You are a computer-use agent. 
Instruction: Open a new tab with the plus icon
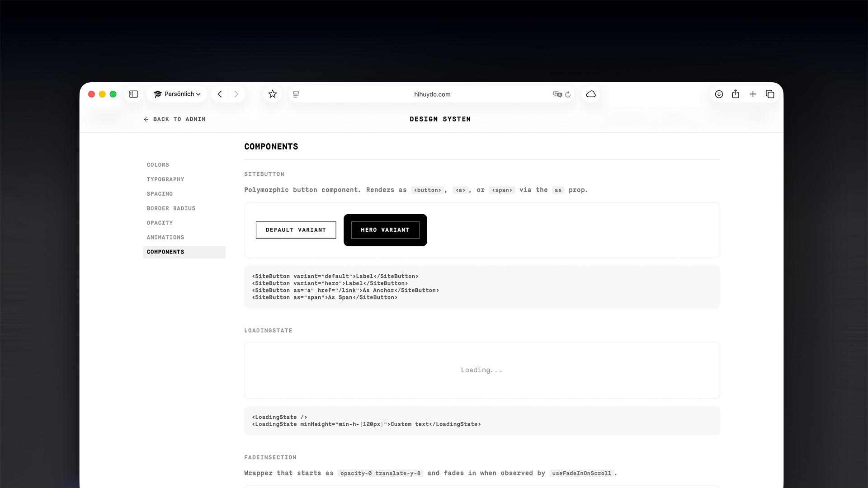(753, 94)
